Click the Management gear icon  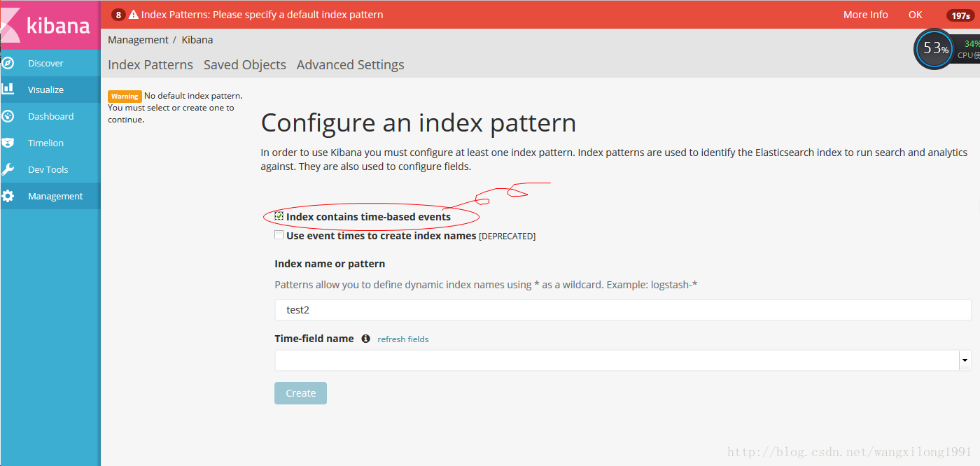(8, 196)
